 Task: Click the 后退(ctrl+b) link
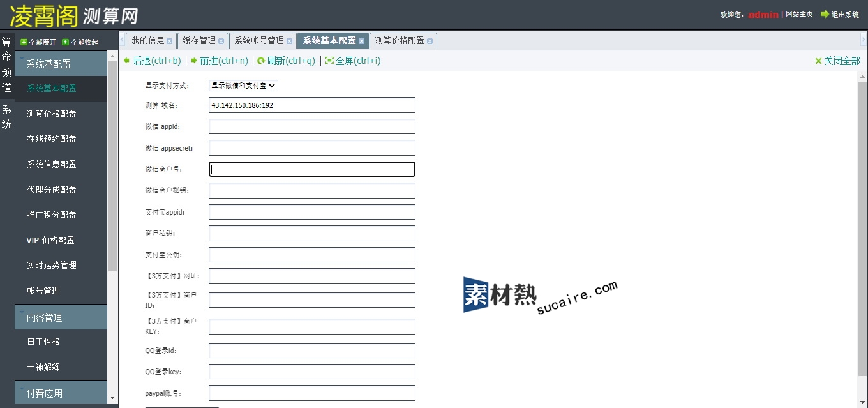click(156, 61)
